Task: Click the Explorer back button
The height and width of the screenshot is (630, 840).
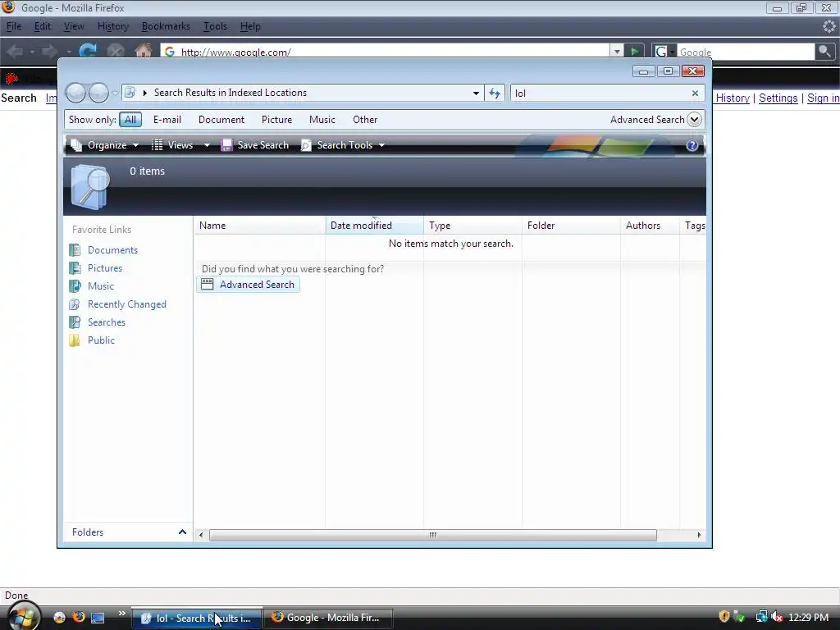Action: [x=75, y=93]
